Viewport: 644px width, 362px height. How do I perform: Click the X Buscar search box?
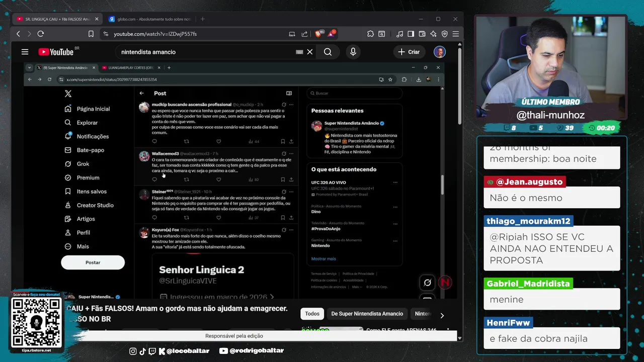pos(355,93)
